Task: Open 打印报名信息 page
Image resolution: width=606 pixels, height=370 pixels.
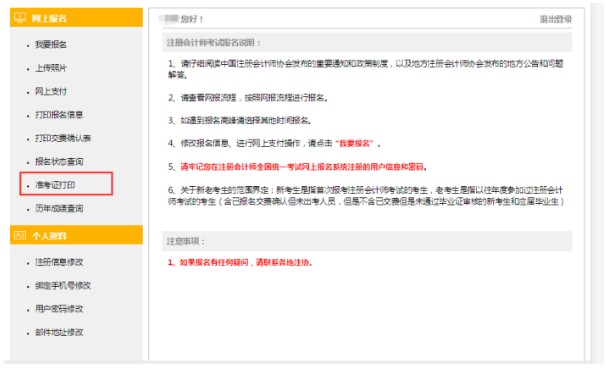Action: (x=59, y=115)
